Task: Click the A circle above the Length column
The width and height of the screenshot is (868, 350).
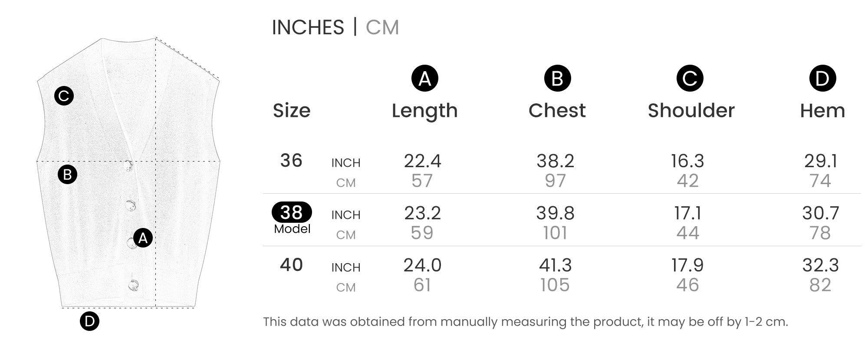Action: tap(424, 79)
